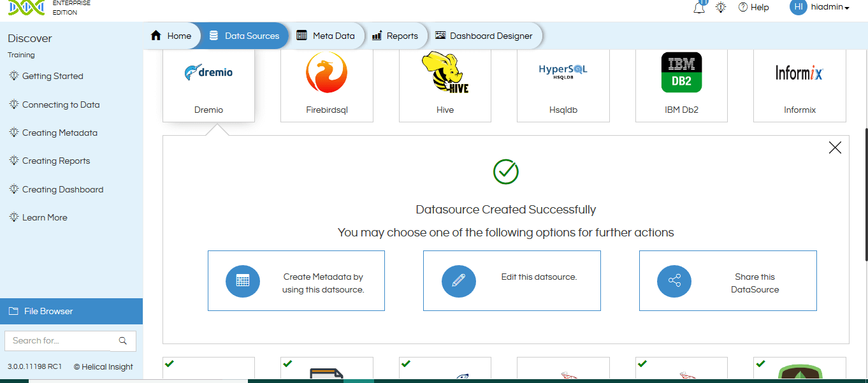Open the notifications bell icon
Screen dimensions: 868x383
pos(699,8)
